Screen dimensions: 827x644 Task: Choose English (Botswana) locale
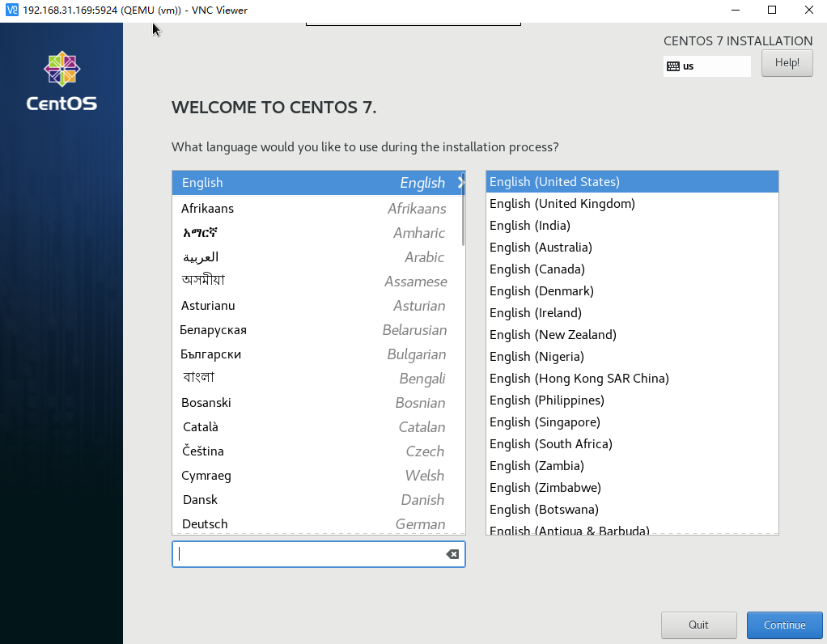click(x=632, y=510)
